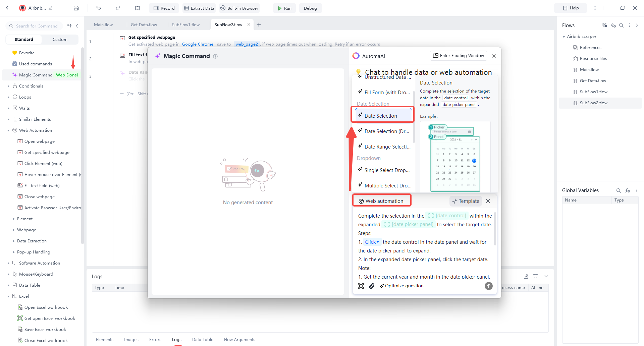This screenshot has height=346, width=644.
Task: Click Enter Floating Window
Action: tap(458, 55)
